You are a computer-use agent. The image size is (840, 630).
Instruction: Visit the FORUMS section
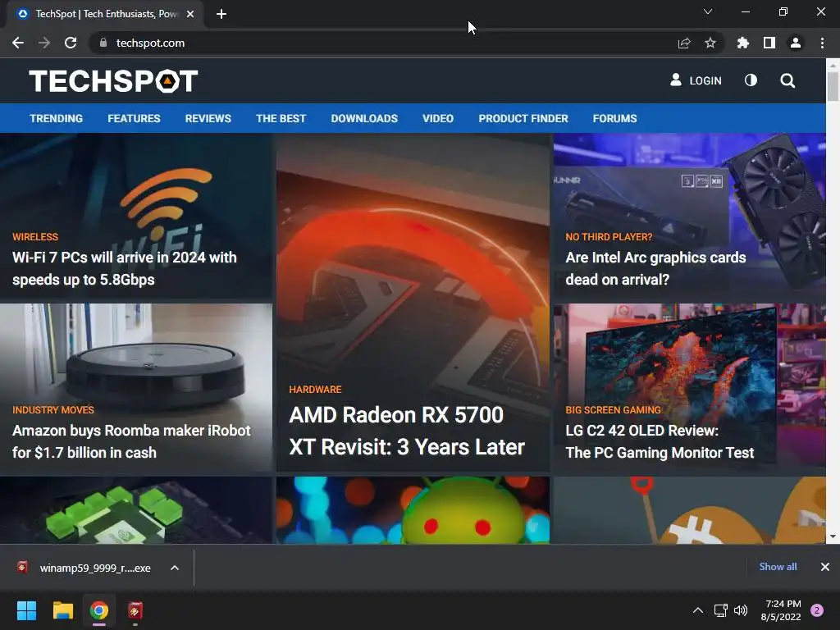click(614, 118)
